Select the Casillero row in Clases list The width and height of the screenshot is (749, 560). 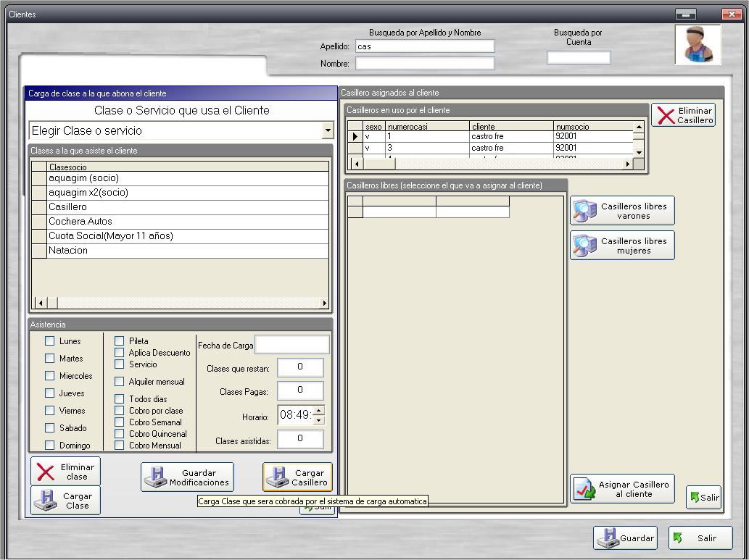[180, 207]
